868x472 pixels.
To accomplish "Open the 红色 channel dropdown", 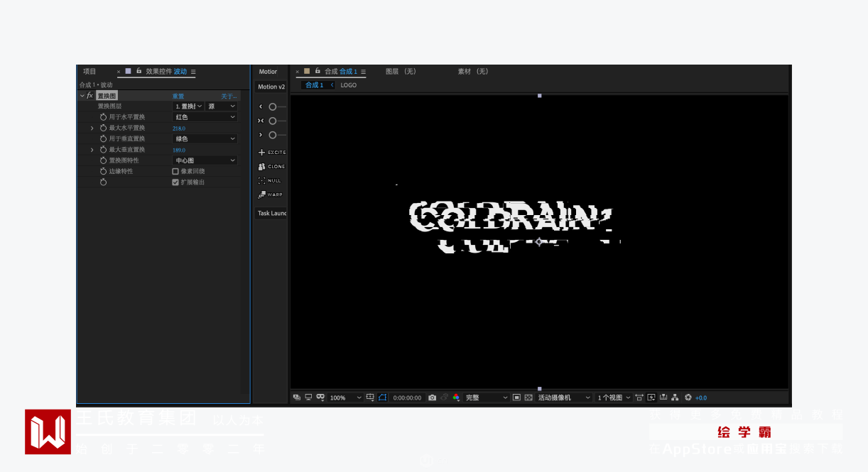I will 205,117.
